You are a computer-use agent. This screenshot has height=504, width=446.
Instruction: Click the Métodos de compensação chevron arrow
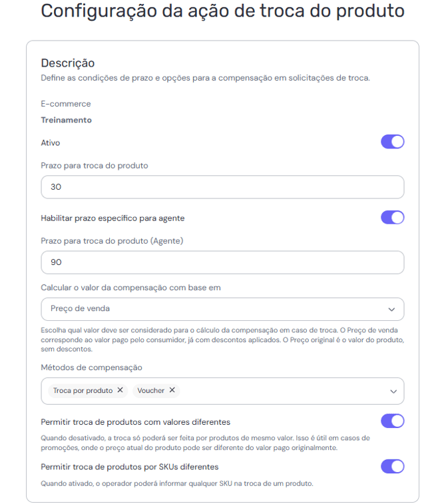pos(393,391)
